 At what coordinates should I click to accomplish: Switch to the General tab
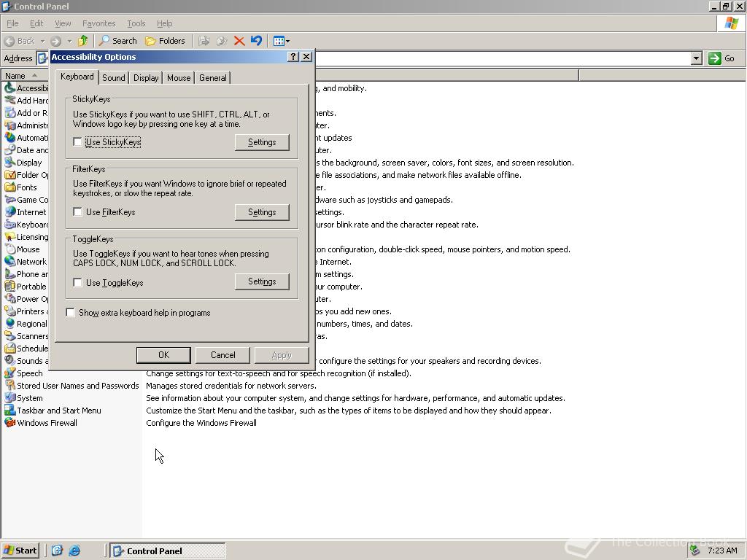point(212,77)
